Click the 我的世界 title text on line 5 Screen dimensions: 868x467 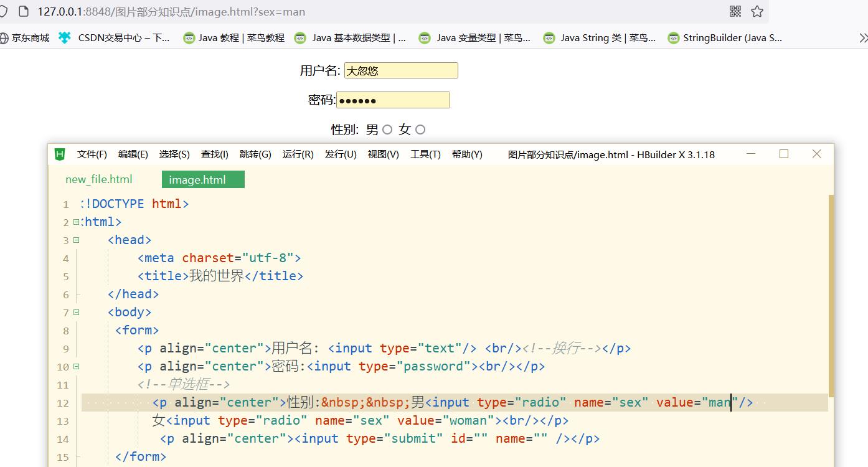[217, 276]
